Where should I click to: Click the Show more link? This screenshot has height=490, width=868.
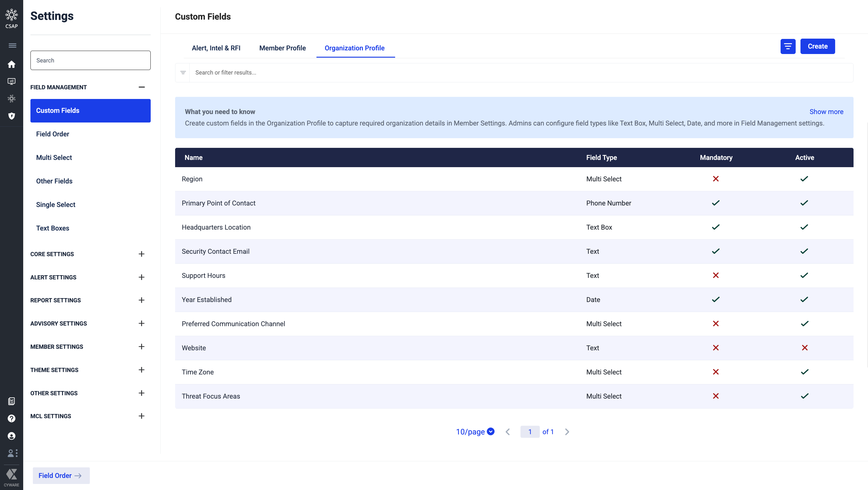(x=826, y=112)
